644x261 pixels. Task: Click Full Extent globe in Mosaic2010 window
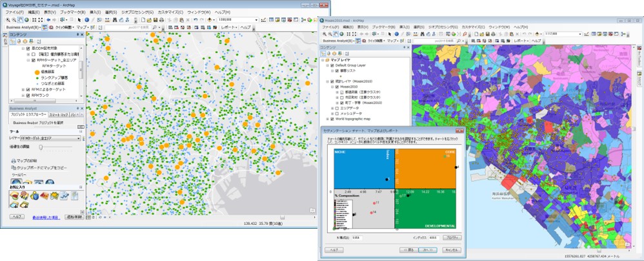[x=341, y=34]
